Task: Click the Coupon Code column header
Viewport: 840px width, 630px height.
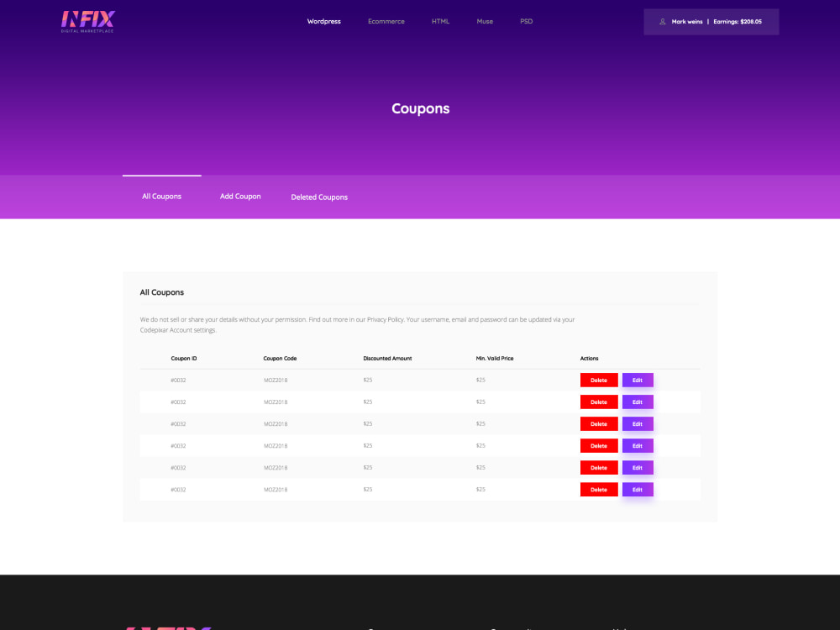Action: click(x=280, y=359)
